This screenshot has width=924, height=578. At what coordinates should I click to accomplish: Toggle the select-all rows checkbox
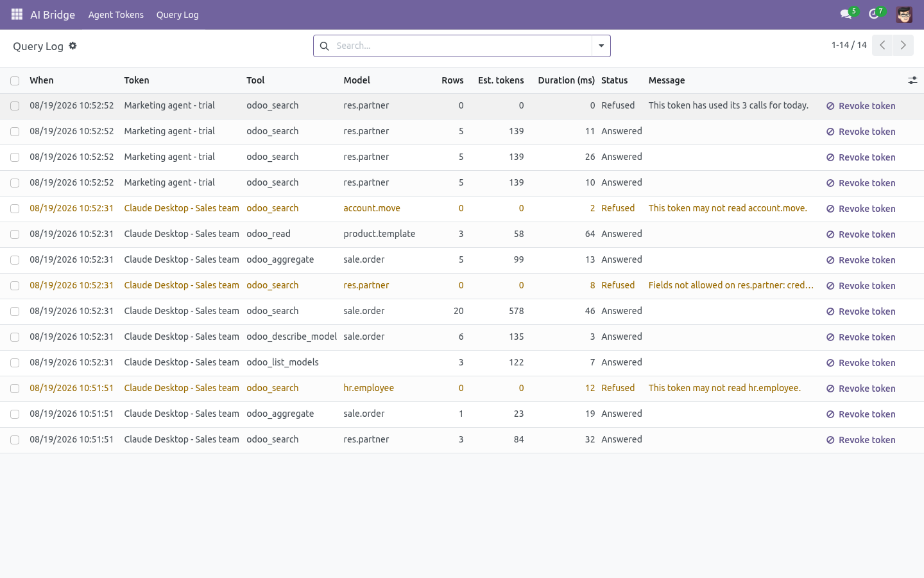point(15,81)
